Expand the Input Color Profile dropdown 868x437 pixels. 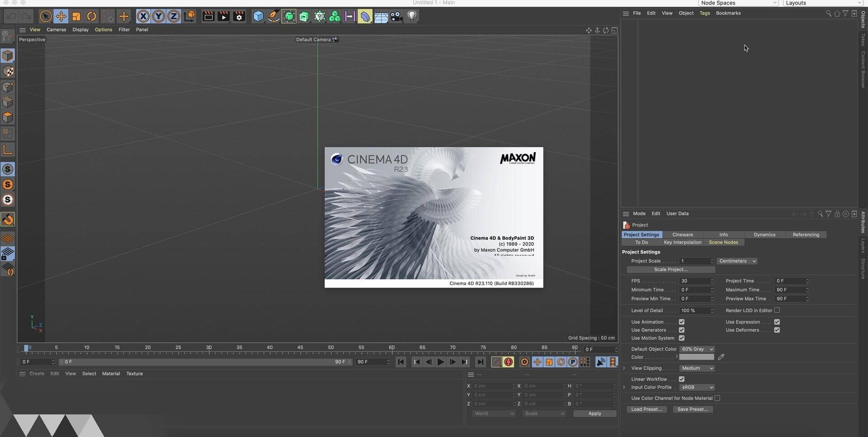pos(697,387)
